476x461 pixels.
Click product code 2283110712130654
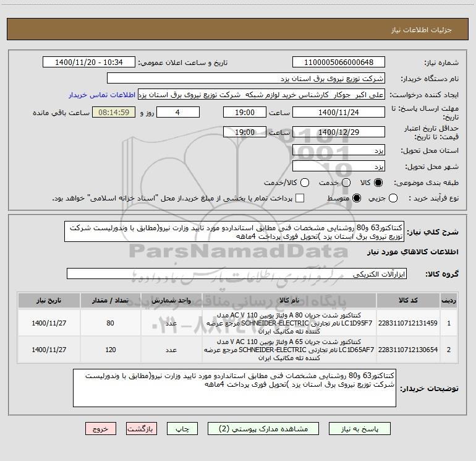(x=408, y=350)
